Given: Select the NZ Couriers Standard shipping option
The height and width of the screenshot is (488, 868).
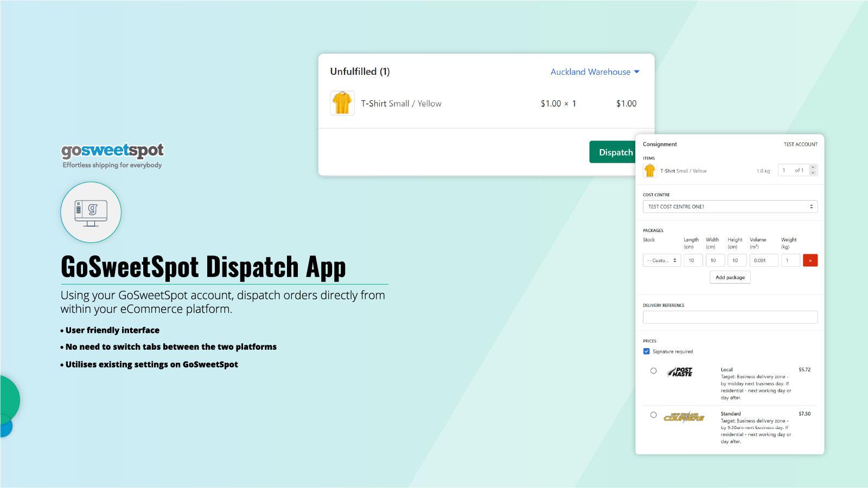Looking at the screenshot, I should click(x=654, y=414).
